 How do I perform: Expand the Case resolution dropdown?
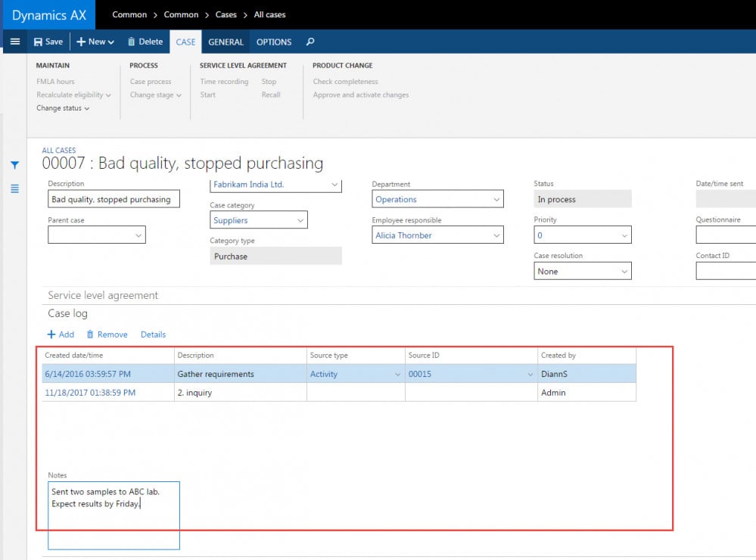click(624, 272)
